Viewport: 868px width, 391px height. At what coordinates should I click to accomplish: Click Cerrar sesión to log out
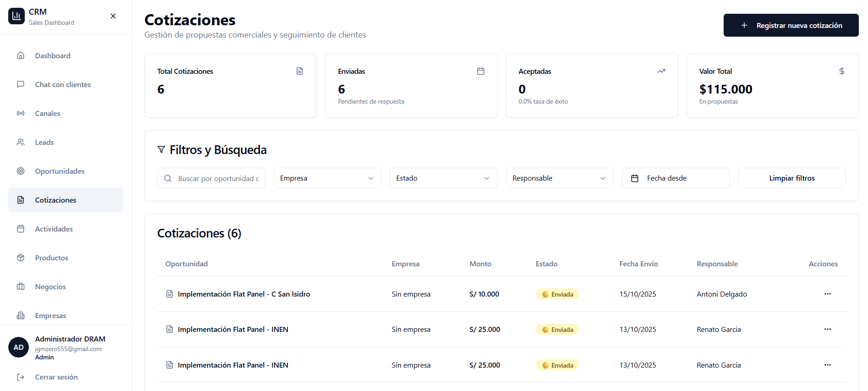click(x=56, y=377)
